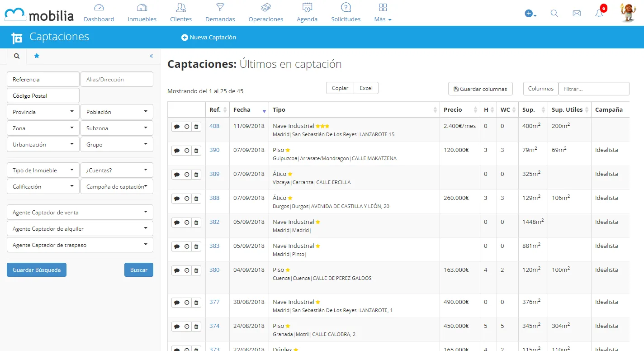Open the Subzona dropdown
This screenshot has width=644, height=351.
tap(117, 128)
